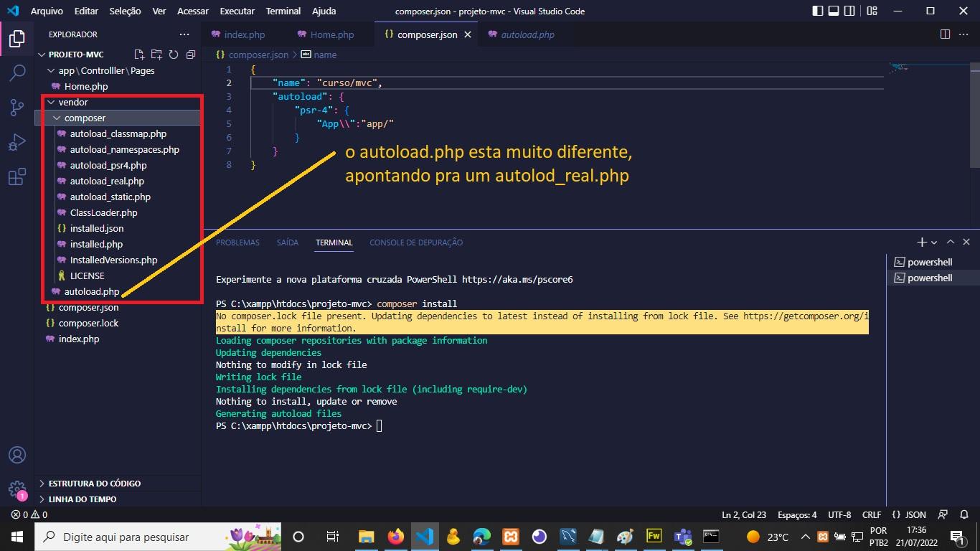Open explorer more actions ellipsis

(184, 34)
